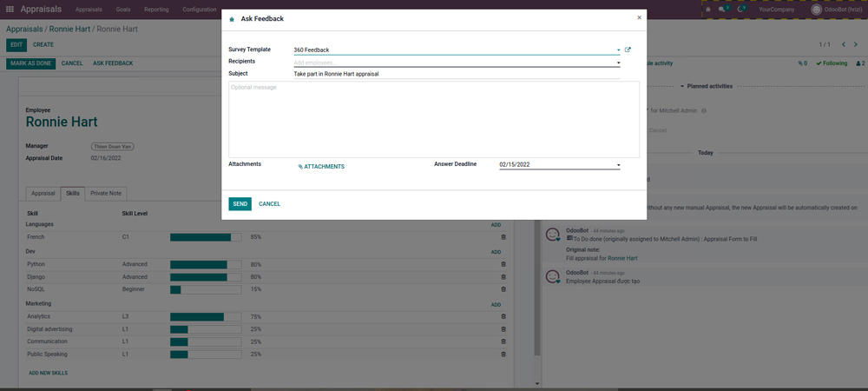868x391 pixels.
Task: Switch to the Appraisal tab
Action: [43, 193]
